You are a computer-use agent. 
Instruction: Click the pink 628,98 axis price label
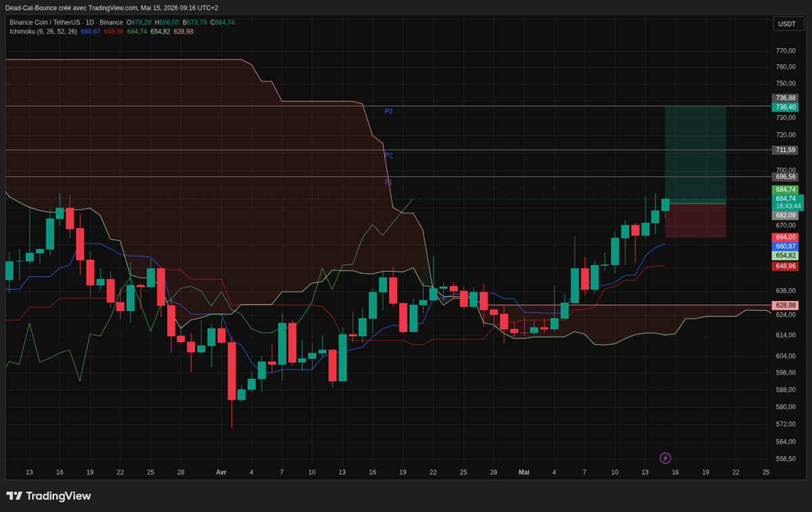(786, 306)
